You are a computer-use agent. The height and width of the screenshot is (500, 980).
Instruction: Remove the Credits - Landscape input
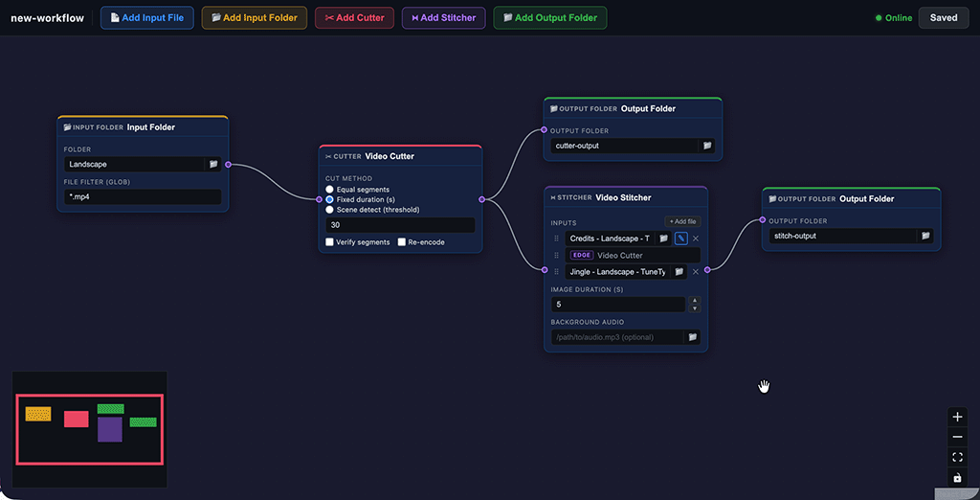pyautogui.click(x=696, y=239)
